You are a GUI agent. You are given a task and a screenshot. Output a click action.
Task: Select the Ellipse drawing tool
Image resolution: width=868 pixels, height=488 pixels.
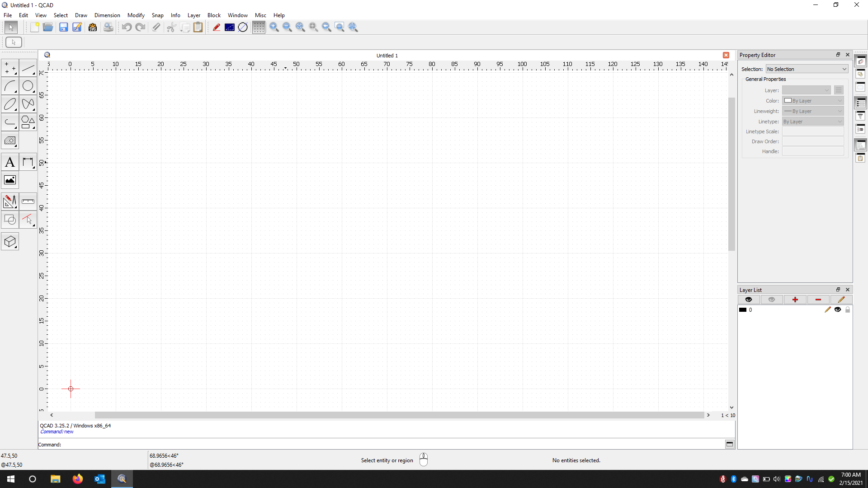10,104
